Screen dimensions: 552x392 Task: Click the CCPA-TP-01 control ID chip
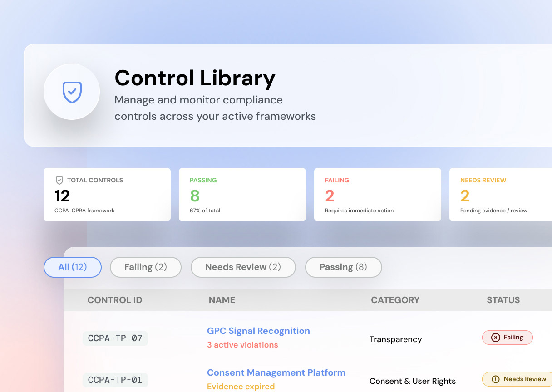coord(115,380)
